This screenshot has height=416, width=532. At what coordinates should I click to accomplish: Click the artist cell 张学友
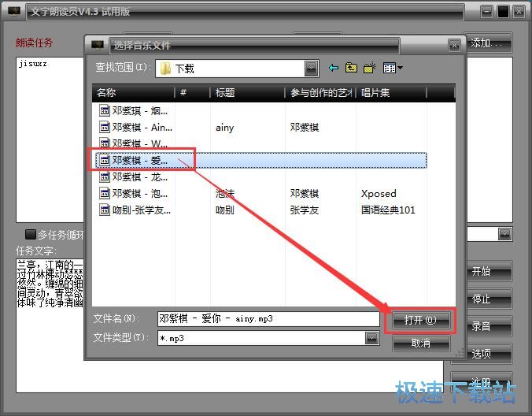click(305, 210)
